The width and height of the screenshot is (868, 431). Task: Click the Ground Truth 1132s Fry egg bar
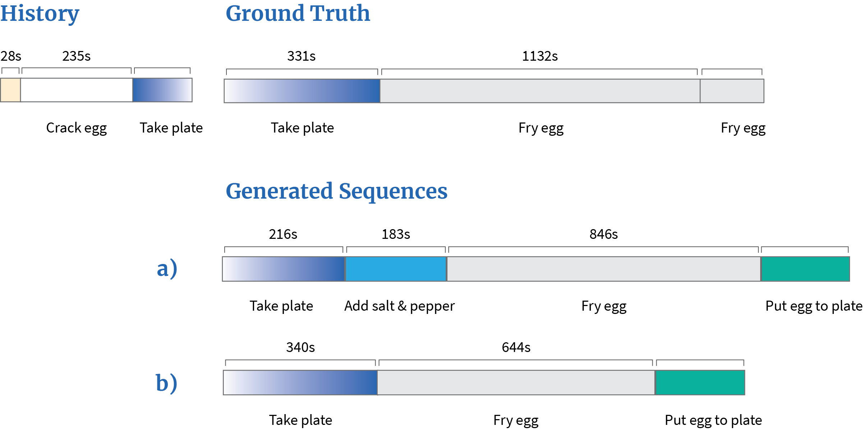[x=540, y=91]
